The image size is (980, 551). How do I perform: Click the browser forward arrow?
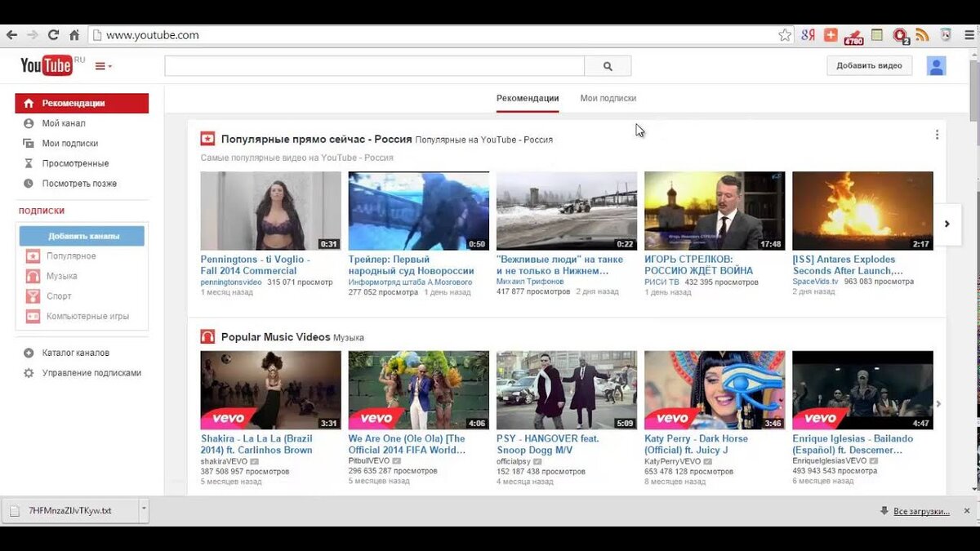pyautogui.click(x=33, y=35)
